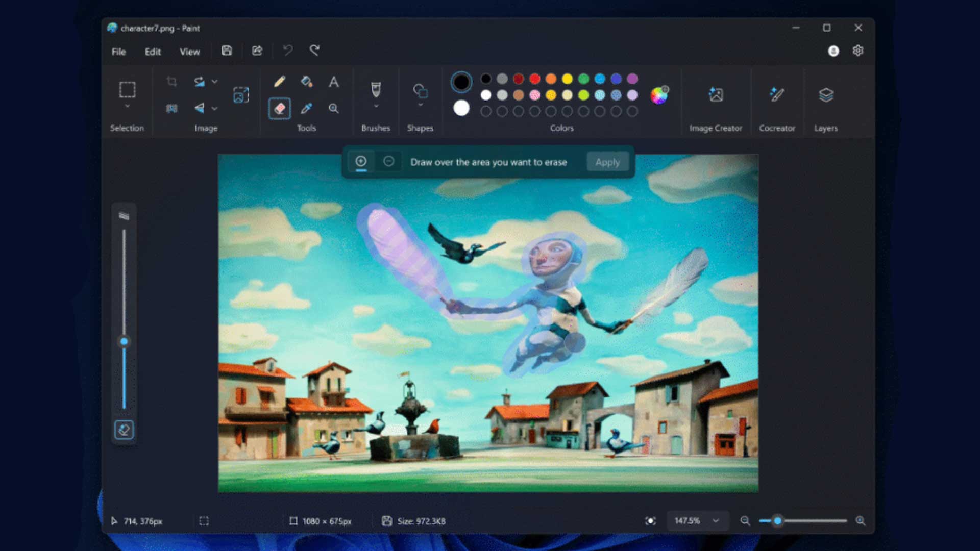Click the Brushes tool icon
The height and width of the screenshot is (551, 980).
pos(376,89)
